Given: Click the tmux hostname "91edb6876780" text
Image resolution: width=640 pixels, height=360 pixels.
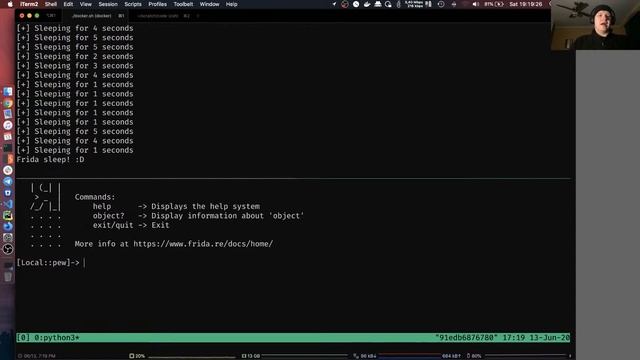Looking at the screenshot, I should 466,338.
